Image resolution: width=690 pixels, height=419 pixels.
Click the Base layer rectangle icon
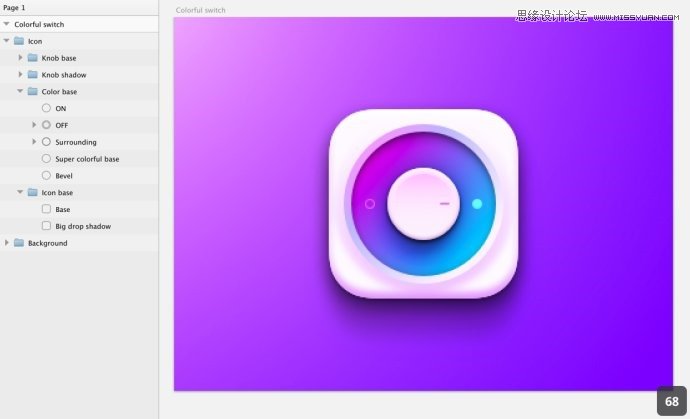click(46, 209)
